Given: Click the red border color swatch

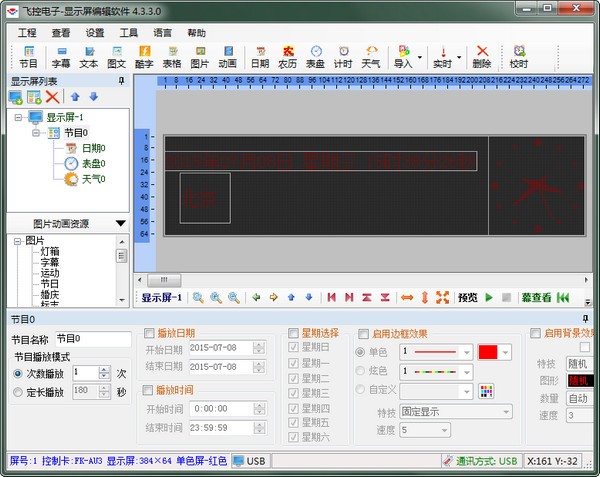Looking at the screenshot, I should (x=489, y=352).
